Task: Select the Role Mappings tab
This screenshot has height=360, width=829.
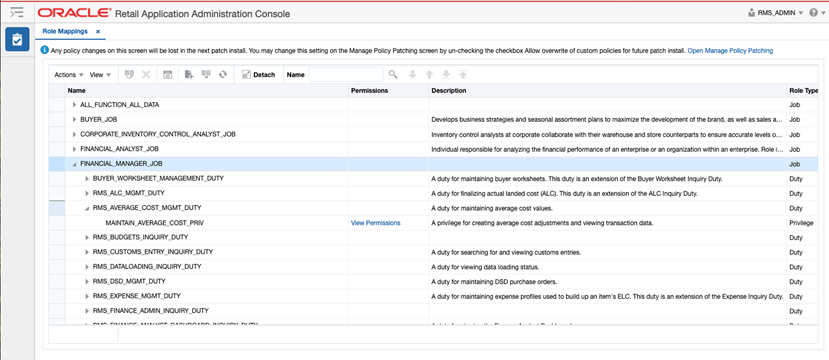Action: [65, 31]
